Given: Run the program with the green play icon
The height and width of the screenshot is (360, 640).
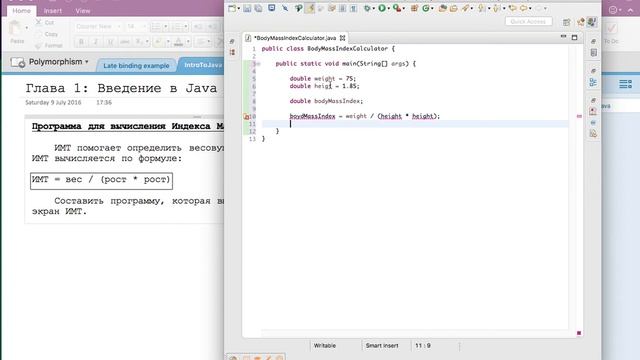Looking at the screenshot, I should 382,8.
